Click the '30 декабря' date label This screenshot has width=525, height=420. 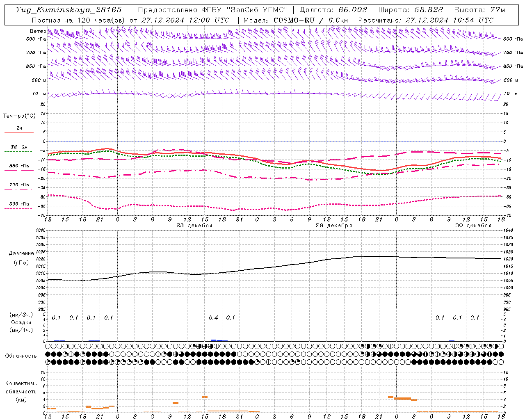pyautogui.click(x=473, y=226)
